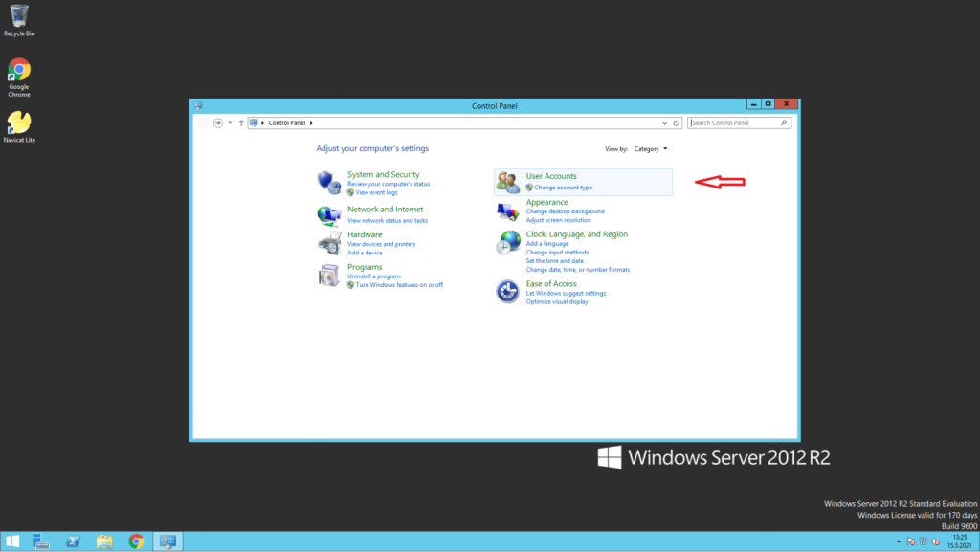This screenshot has width=980, height=552.
Task: Open File Explorer from the taskbar
Action: 104,541
